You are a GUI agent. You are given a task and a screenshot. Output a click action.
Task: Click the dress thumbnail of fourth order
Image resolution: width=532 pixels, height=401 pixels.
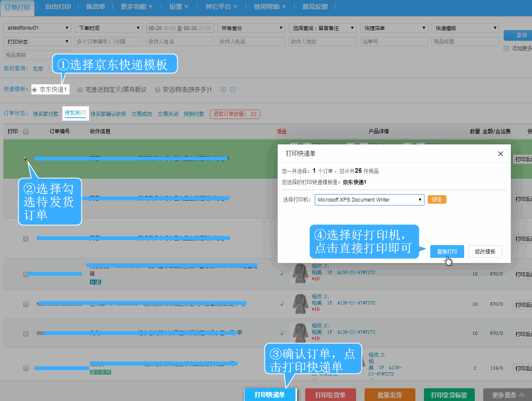click(x=300, y=274)
